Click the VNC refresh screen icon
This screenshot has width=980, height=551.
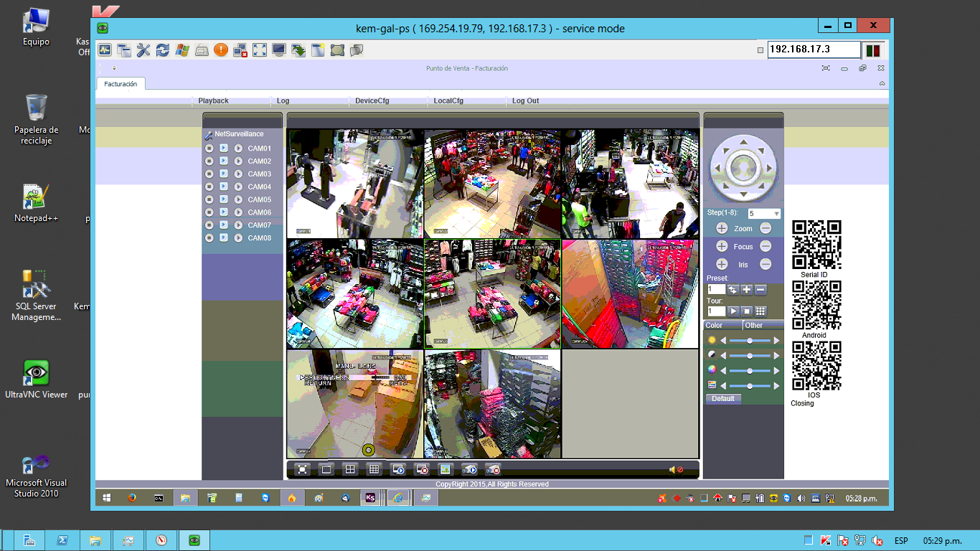[163, 50]
